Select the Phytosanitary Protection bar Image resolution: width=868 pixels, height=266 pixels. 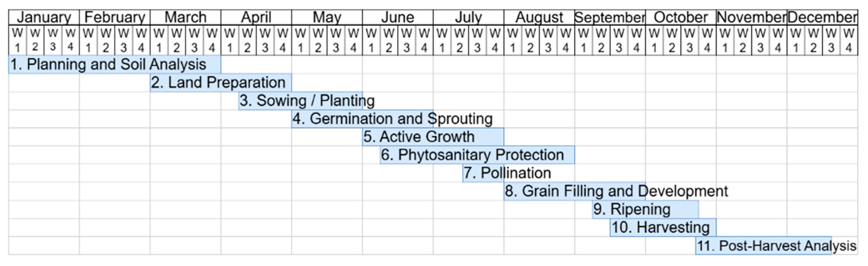(477, 155)
